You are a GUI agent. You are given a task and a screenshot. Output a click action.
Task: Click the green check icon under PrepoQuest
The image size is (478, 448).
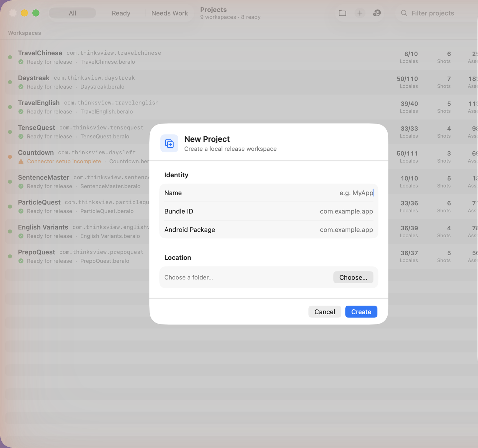[21, 261]
